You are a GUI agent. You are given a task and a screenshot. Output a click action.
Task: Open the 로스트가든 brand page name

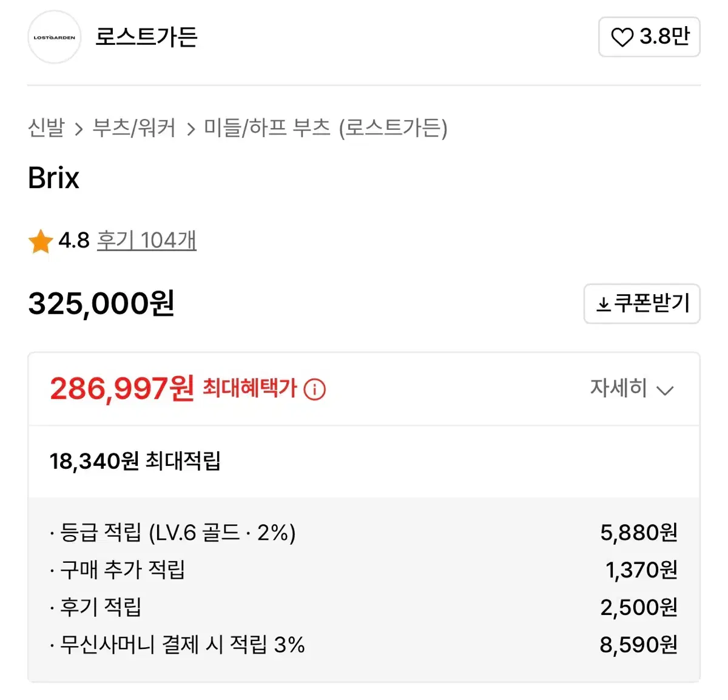[146, 37]
